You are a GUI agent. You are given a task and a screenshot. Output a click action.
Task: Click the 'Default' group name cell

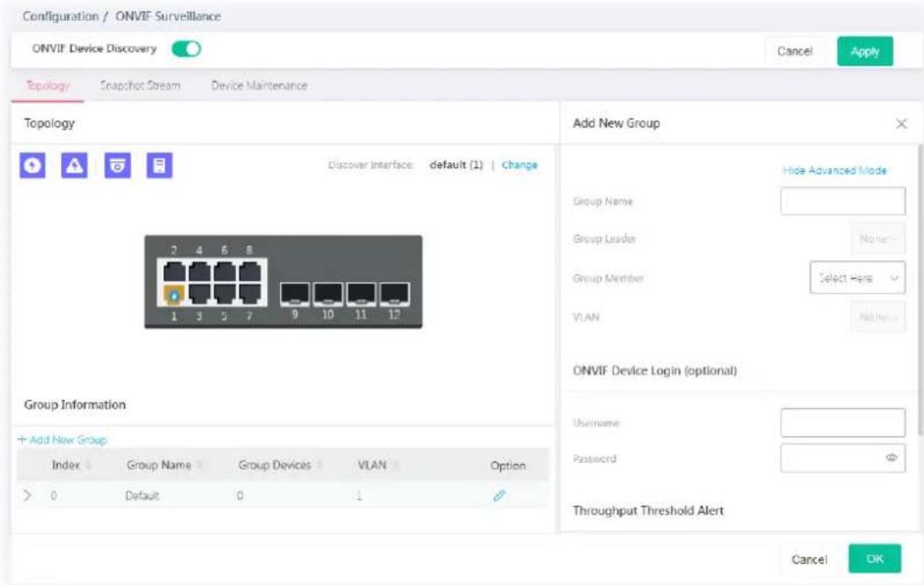[x=142, y=495]
